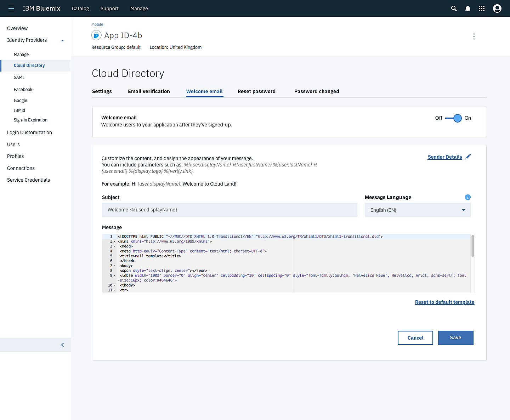Open the Password changed tab

(317, 91)
